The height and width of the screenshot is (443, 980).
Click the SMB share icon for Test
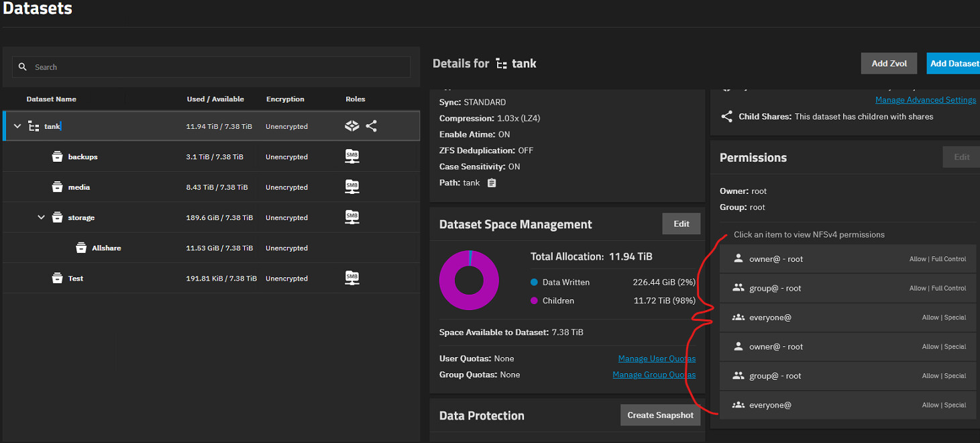(x=351, y=278)
